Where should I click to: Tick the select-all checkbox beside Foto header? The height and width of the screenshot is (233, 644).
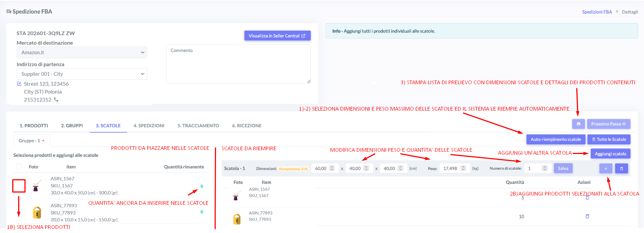pyautogui.click(x=19, y=167)
